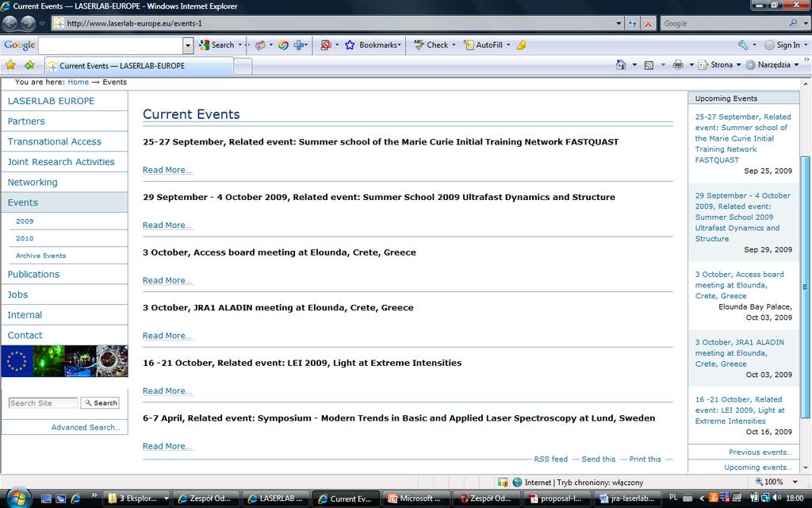Click the Home page icon in command bar
The height and width of the screenshot is (508, 812).
621,65
